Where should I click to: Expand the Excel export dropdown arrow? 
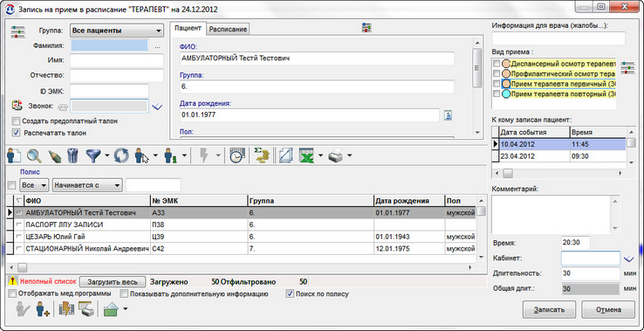pos(320,155)
